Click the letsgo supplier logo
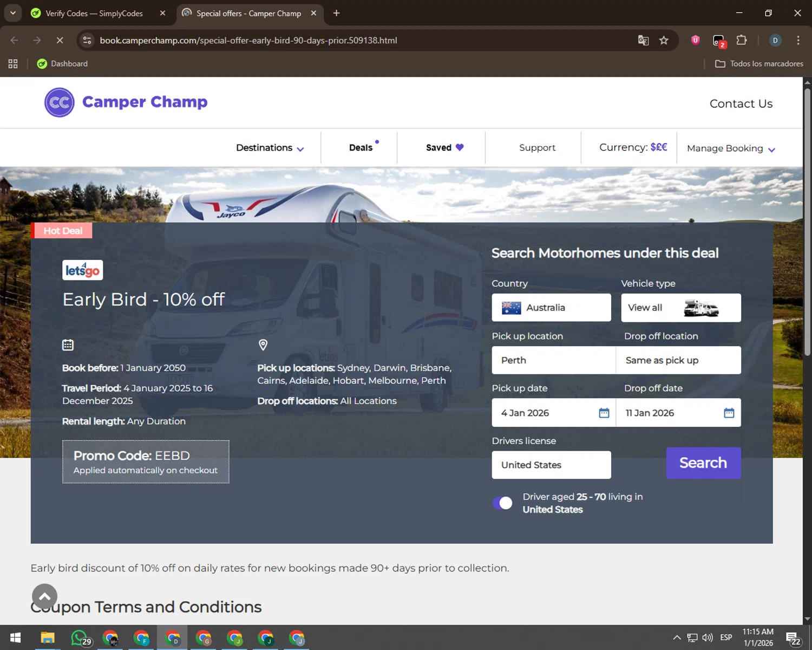Viewport: 812px width, 650px height. pos(82,270)
